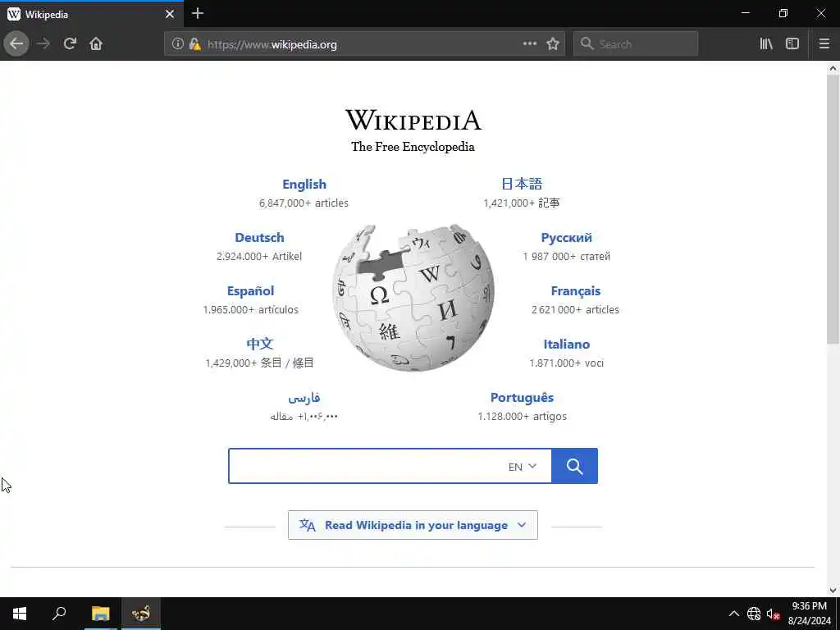The width and height of the screenshot is (840, 630).
Task: Open the network globe tray icon
Action: [x=754, y=614]
